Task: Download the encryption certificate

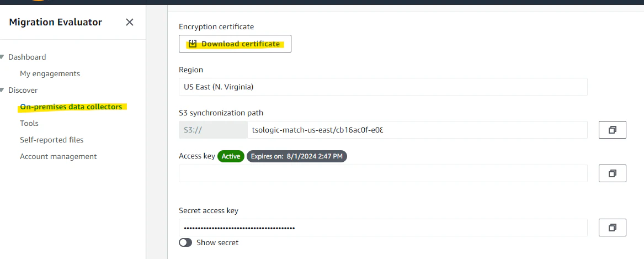Action: pyautogui.click(x=235, y=44)
